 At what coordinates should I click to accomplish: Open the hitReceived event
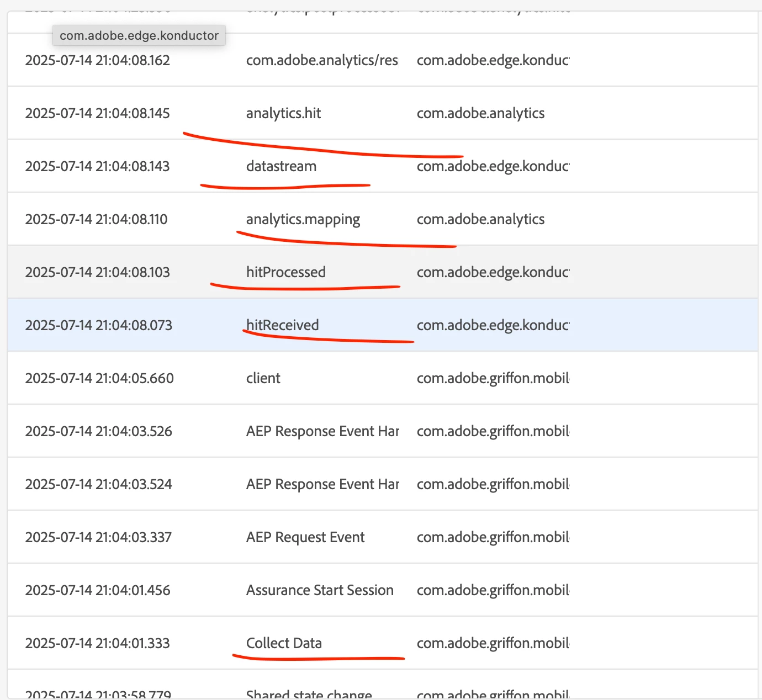point(282,325)
